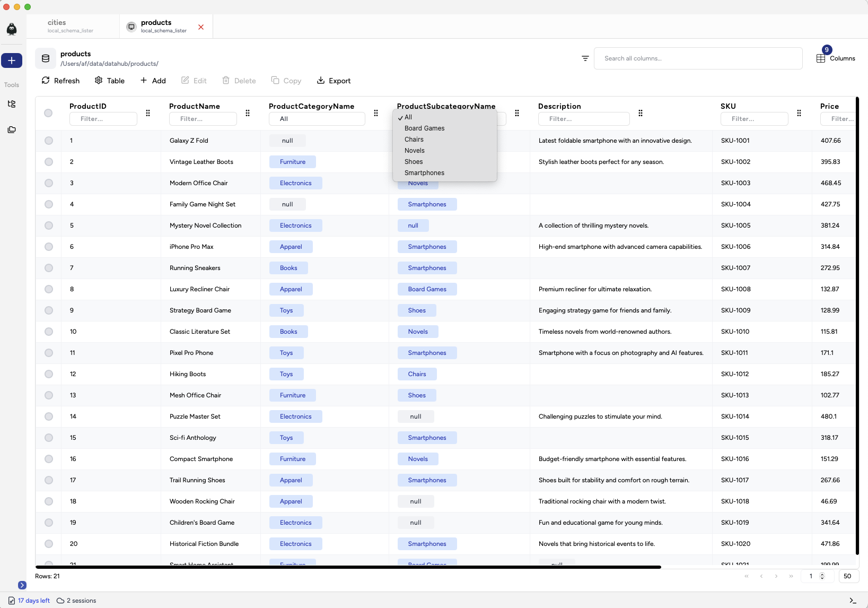Image resolution: width=868 pixels, height=608 pixels.
Task: Click the penguin app logo
Action: (12, 29)
